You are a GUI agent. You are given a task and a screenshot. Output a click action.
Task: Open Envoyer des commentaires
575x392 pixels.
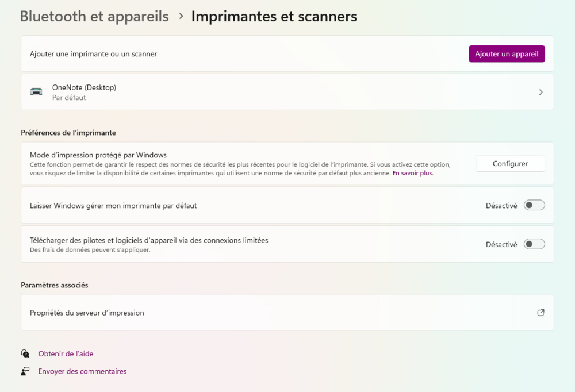point(82,371)
